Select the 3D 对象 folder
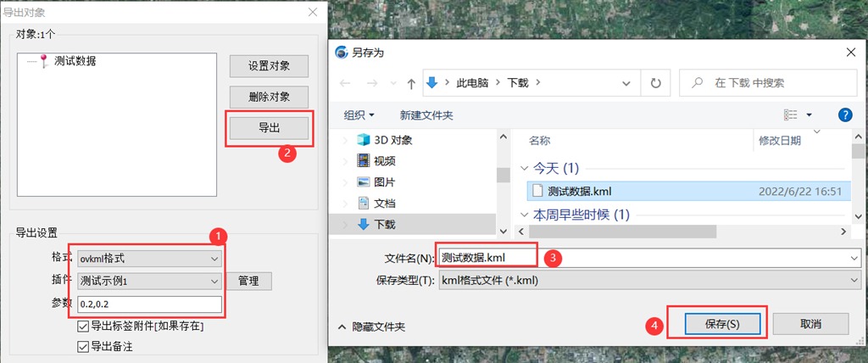The height and width of the screenshot is (363, 868). (x=392, y=140)
